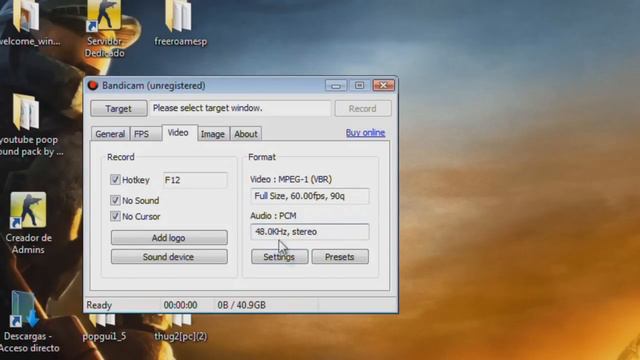Toggle the Hotkey checkbox
The image size is (640, 360).
click(115, 180)
